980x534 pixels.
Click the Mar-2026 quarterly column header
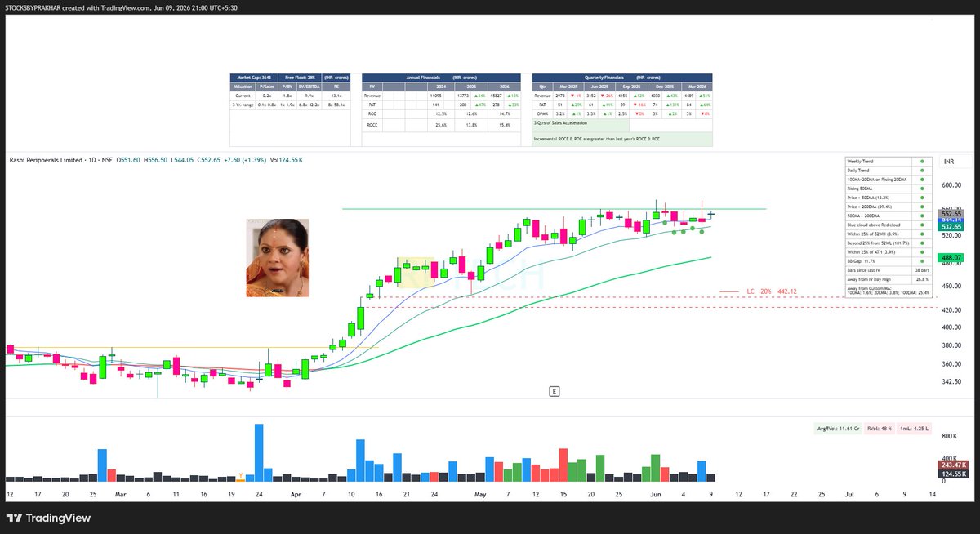pos(697,87)
